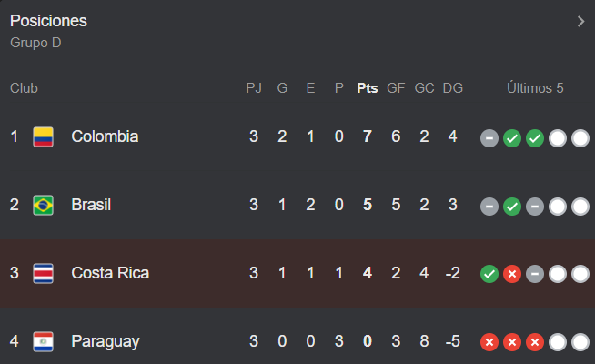The width and height of the screenshot is (595, 364).
Task: Click Colombia's last empty match circle
Action: pyautogui.click(x=580, y=138)
